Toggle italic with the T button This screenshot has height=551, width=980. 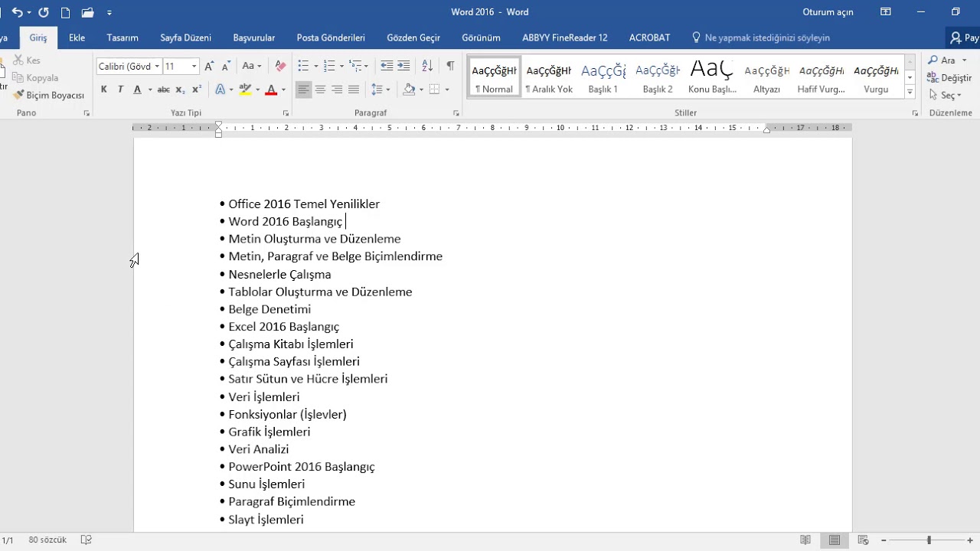pos(120,90)
